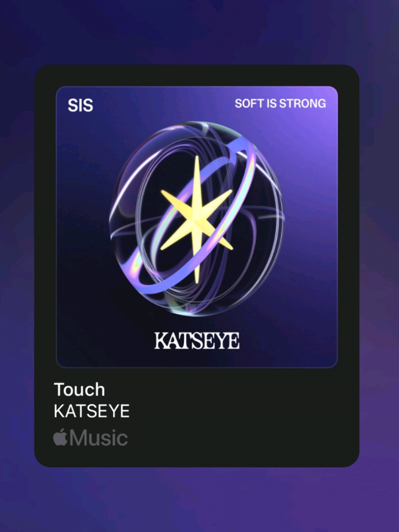Screen dimensions: 399x532
Task: Open the song title Touch
Action: [x=79, y=390]
